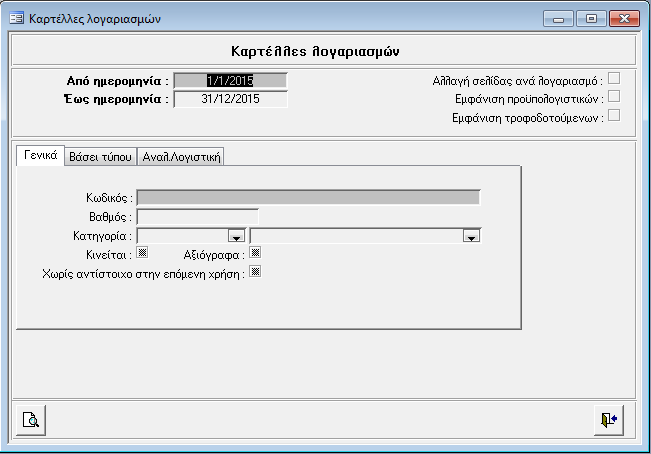Select the Γενικά tab
Screen dimensions: 651x454
tap(40, 155)
